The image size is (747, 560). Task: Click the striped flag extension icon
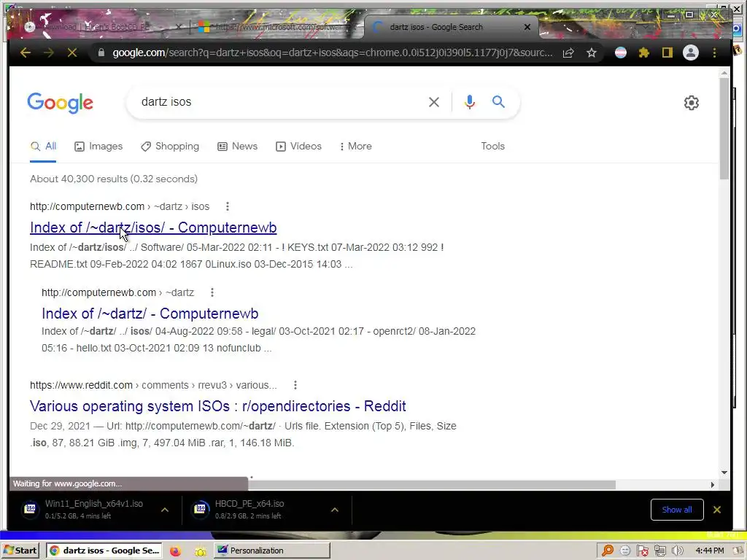(621, 52)
